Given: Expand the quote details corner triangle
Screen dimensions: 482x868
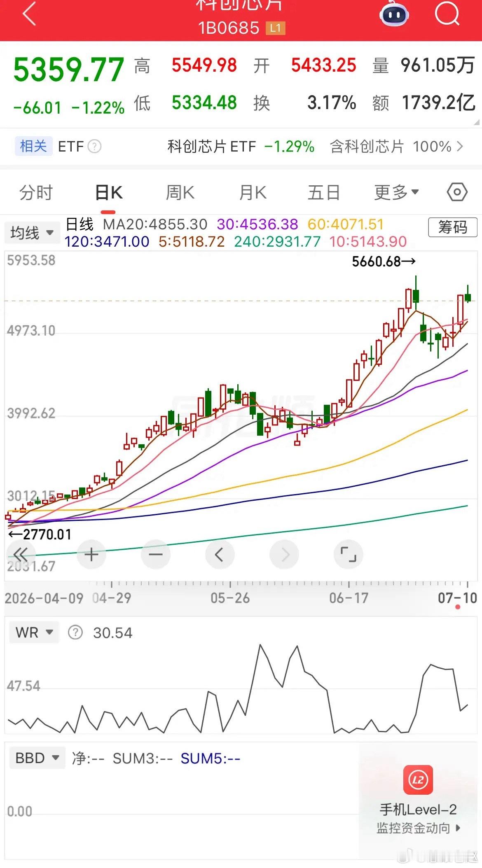Looking at the screenshot, I should [477, 122].
